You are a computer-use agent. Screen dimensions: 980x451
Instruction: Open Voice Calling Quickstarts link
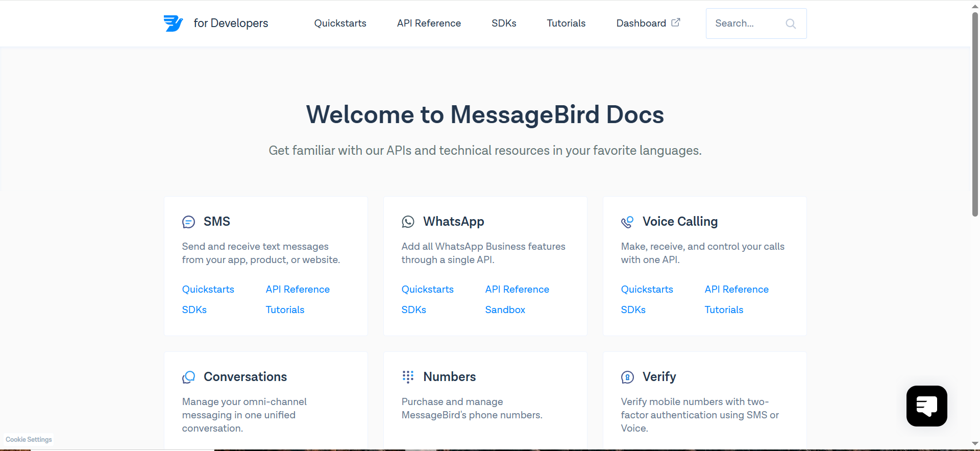(x=647, y=289)
